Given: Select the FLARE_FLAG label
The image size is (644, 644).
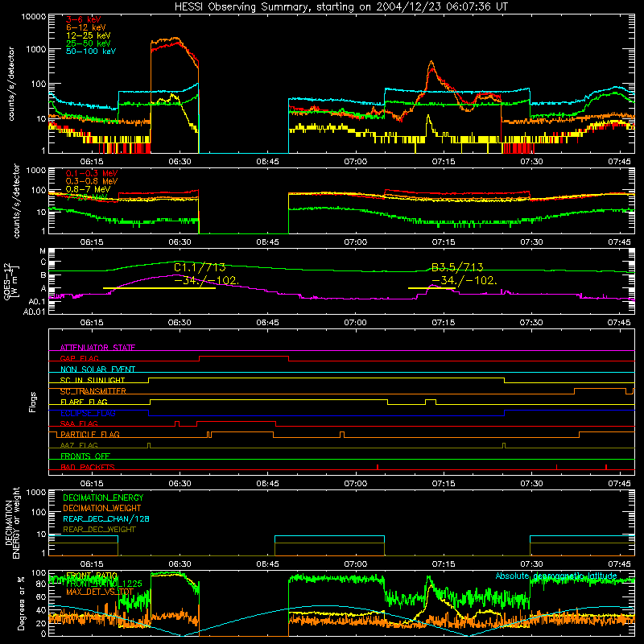Looking at the screenshot, I should point(84,402).
